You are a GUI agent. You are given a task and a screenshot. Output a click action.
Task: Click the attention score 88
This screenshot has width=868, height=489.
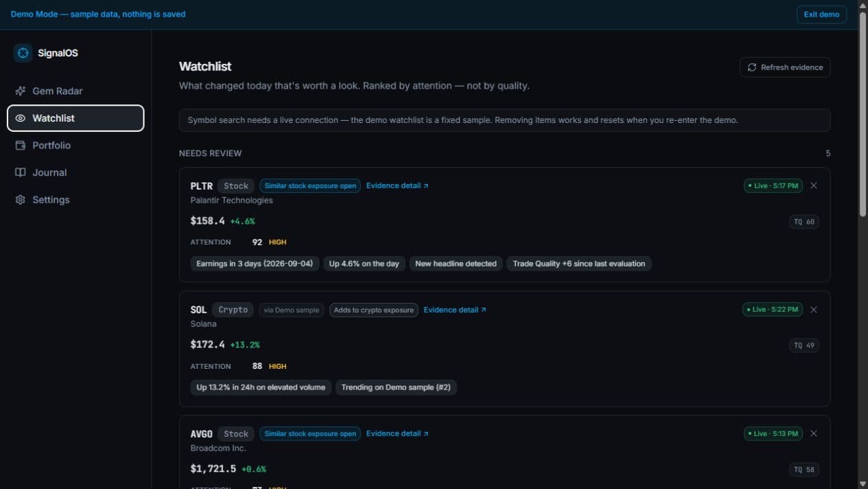point(257,366)
